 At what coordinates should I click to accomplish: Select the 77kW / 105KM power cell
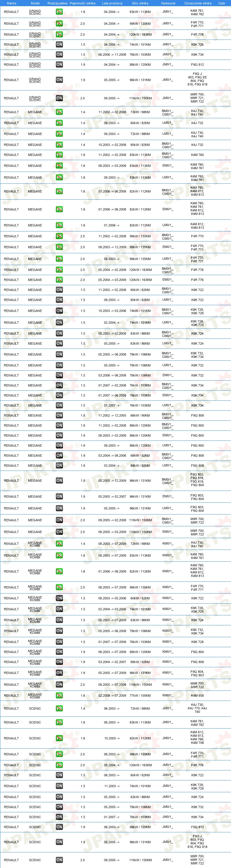tap(140, 696)
